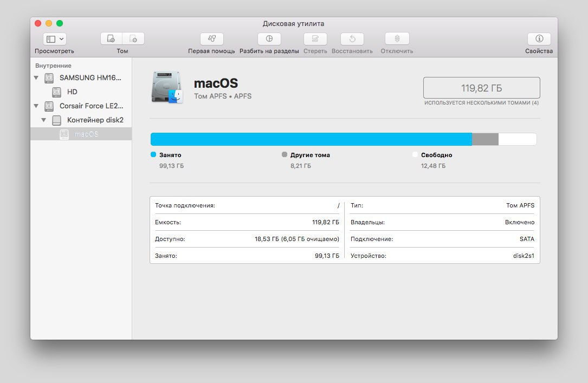588x383 pixels.
Task: Click the Unmount eject icon
Action: pos(397,38)
